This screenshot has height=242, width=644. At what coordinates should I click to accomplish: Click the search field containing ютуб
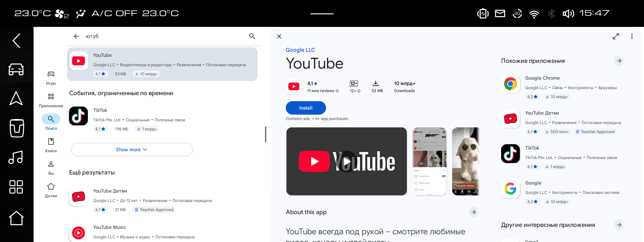point(164,36)
